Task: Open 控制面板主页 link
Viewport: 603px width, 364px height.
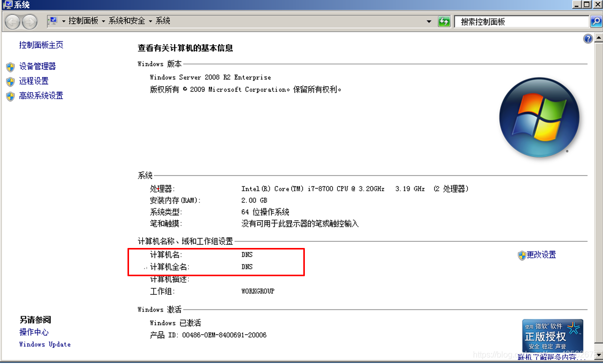Action: coord(41,45)
